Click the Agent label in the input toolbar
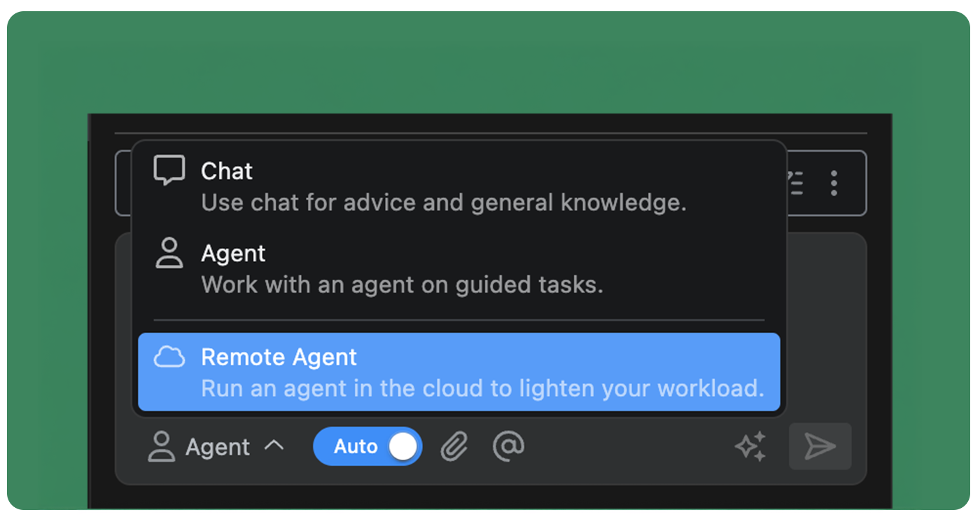The image size is (980, 517). click(217, 447)
